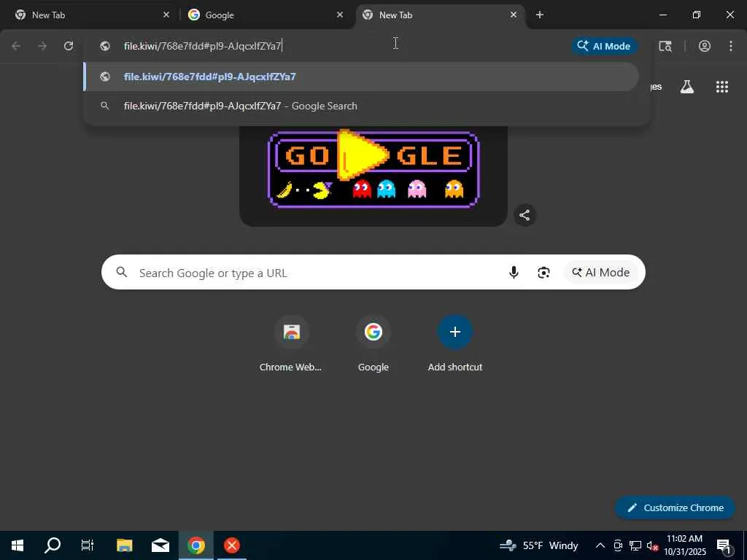
Task: Open Chrome's three-dot menu
Action: click(x=731, y=46)
